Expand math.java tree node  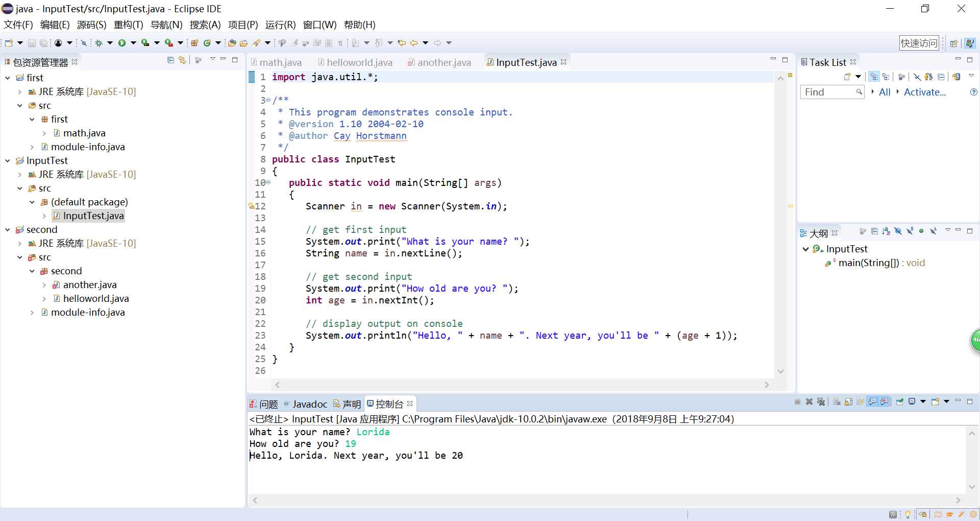point(44,133)
